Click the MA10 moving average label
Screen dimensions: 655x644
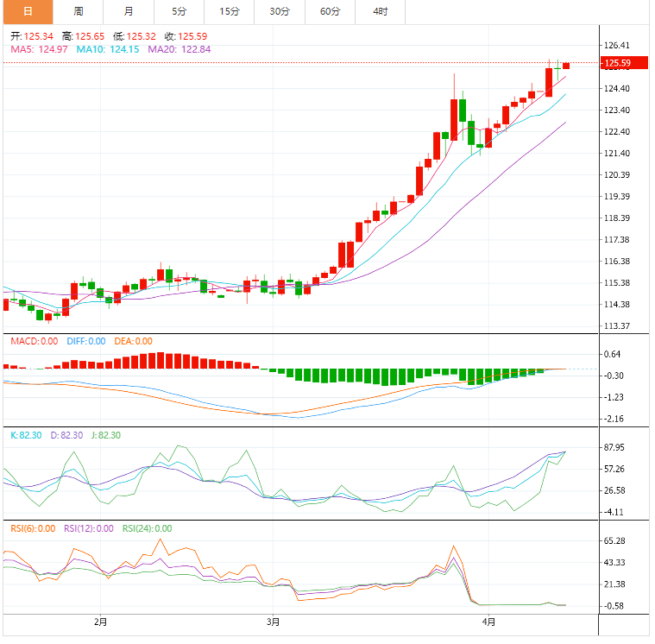click(x=108, y=49)
